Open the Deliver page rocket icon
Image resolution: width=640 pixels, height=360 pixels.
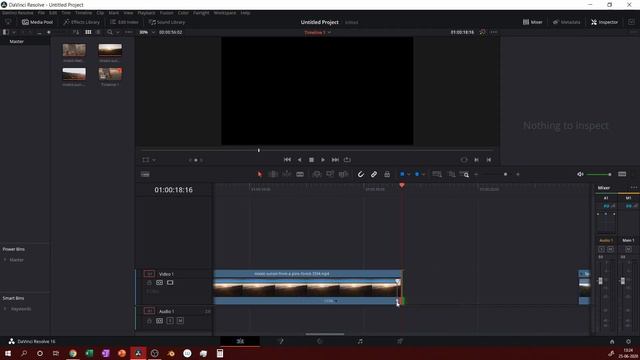400,341
